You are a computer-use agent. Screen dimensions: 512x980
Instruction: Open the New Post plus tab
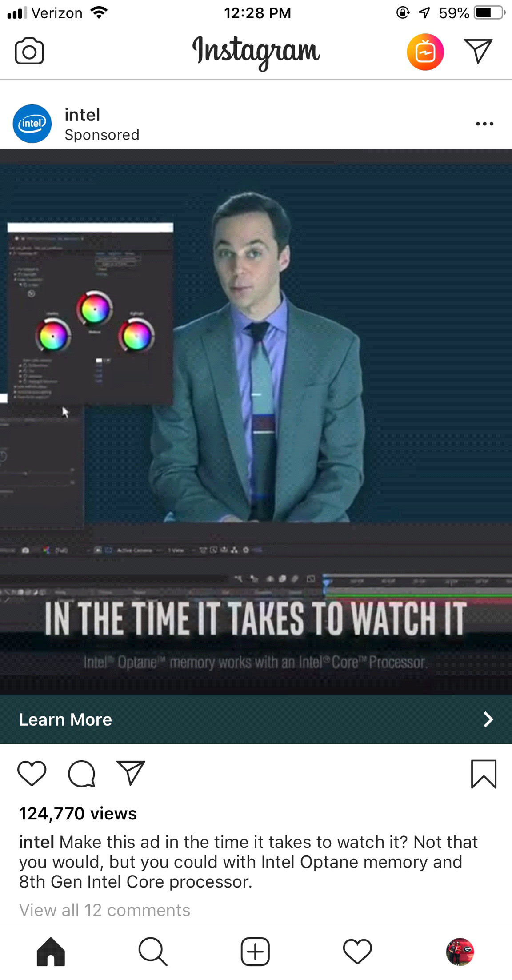point(255,952)
